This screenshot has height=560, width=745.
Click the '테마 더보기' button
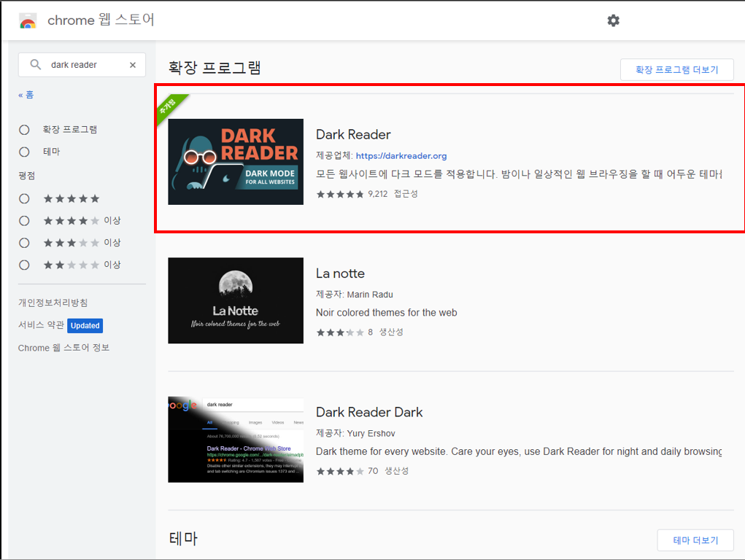(x=695, y=540)
